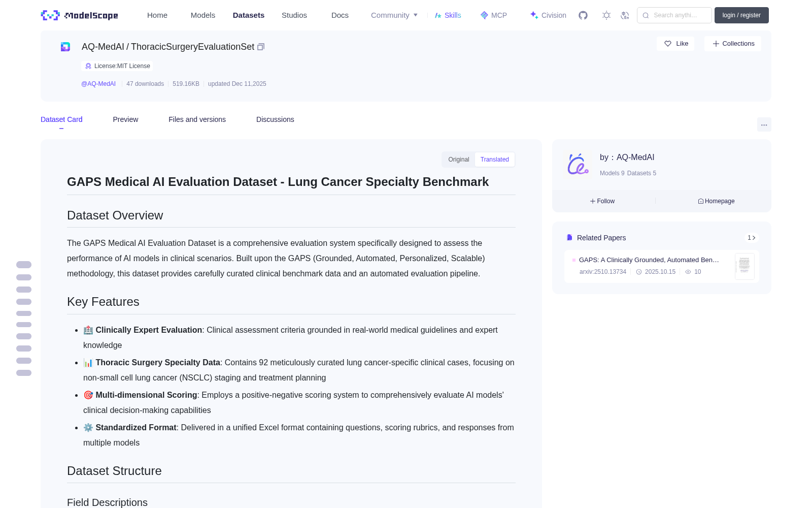Click the login / register button
This screenshot has width=812, height=508.
[741, 15]
